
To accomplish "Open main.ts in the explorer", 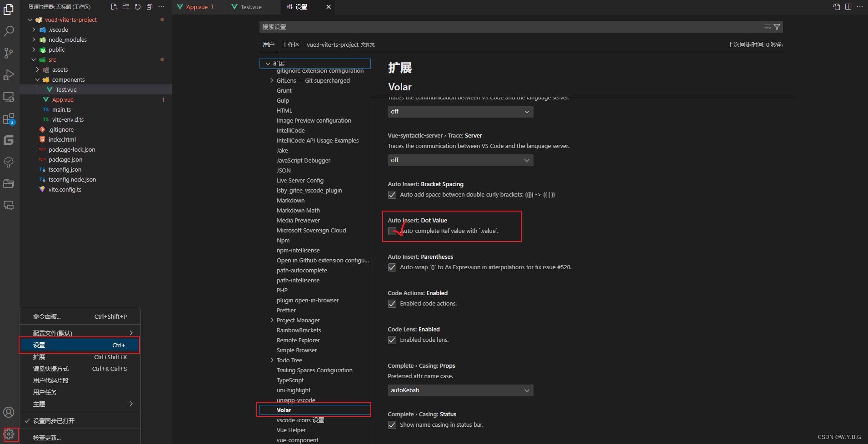I will tap(61, 109).
